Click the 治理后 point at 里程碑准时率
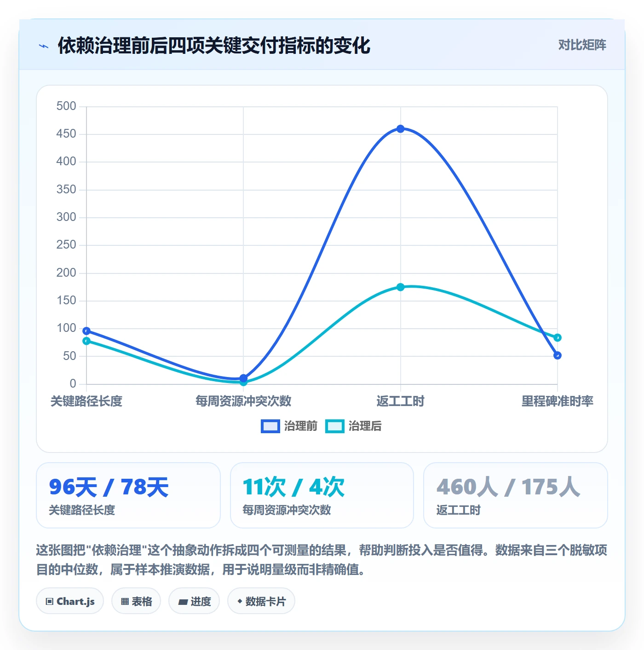Viewport: 644px width, 650px height. pyautogui.click(x=558, y=338)
